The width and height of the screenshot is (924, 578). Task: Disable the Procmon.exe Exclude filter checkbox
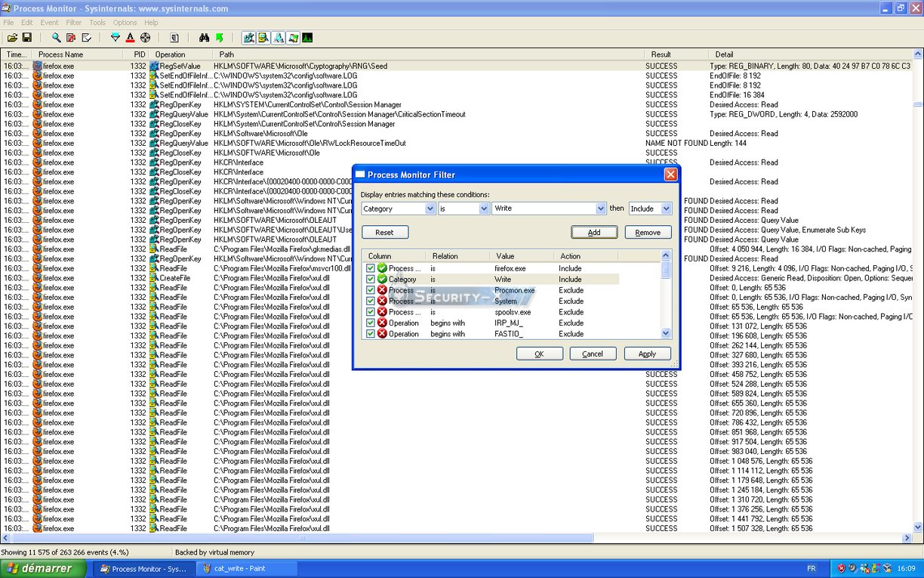(371, 290)
